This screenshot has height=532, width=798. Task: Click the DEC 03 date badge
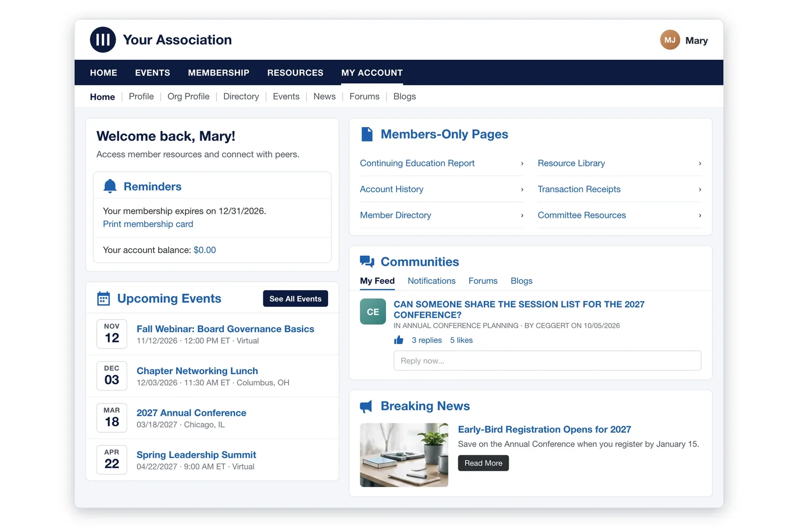pyautogui.click(x=112, y=375)
